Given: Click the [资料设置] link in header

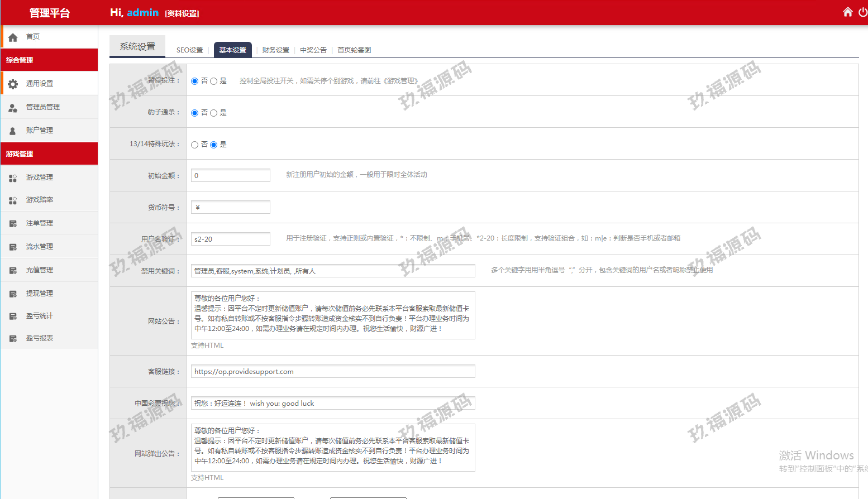Looking at the screenshot, I should point(182,13).
